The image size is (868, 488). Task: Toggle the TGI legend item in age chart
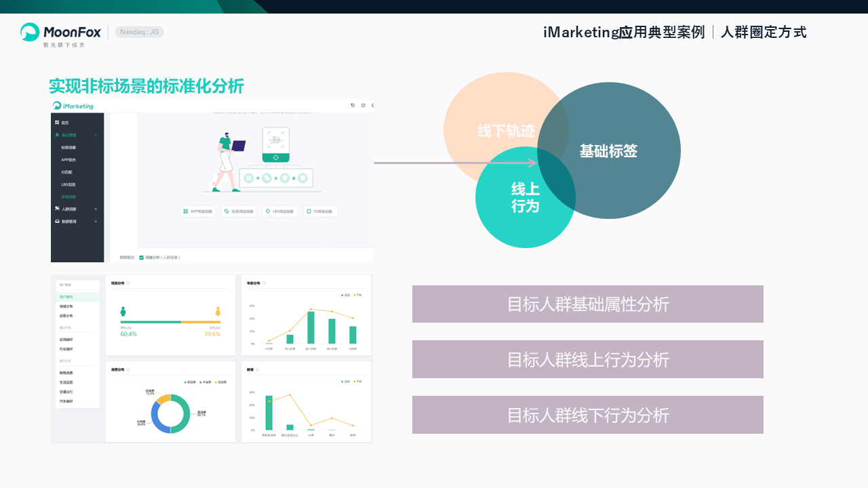click(359, 296)
